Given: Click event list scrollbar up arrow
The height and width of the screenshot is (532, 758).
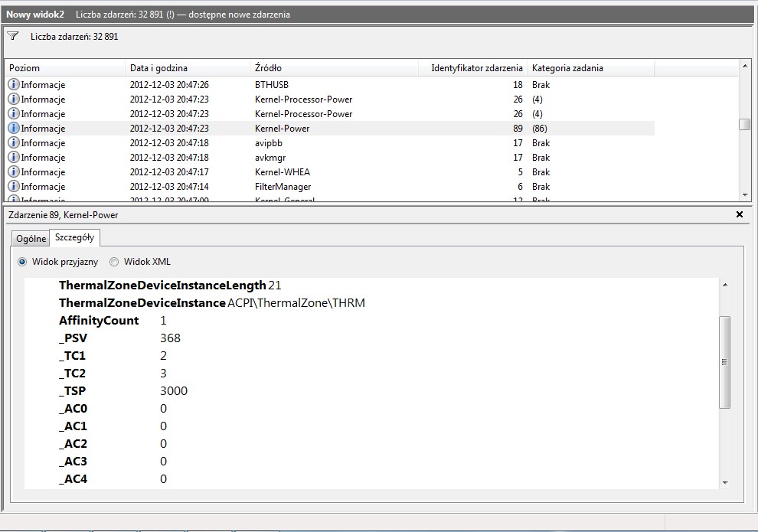Looking at the screenshot, I should (x=745, y=66).
